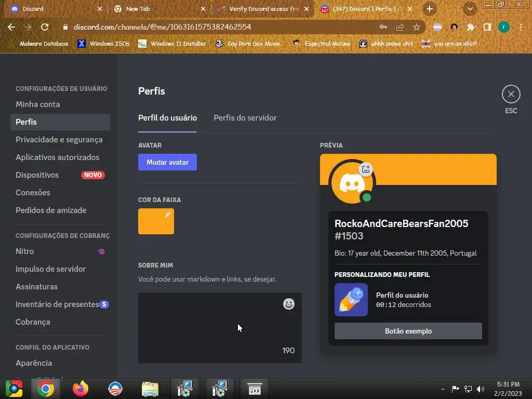
Task: Show hidden tray icons arrow
Action: (443, 389)
